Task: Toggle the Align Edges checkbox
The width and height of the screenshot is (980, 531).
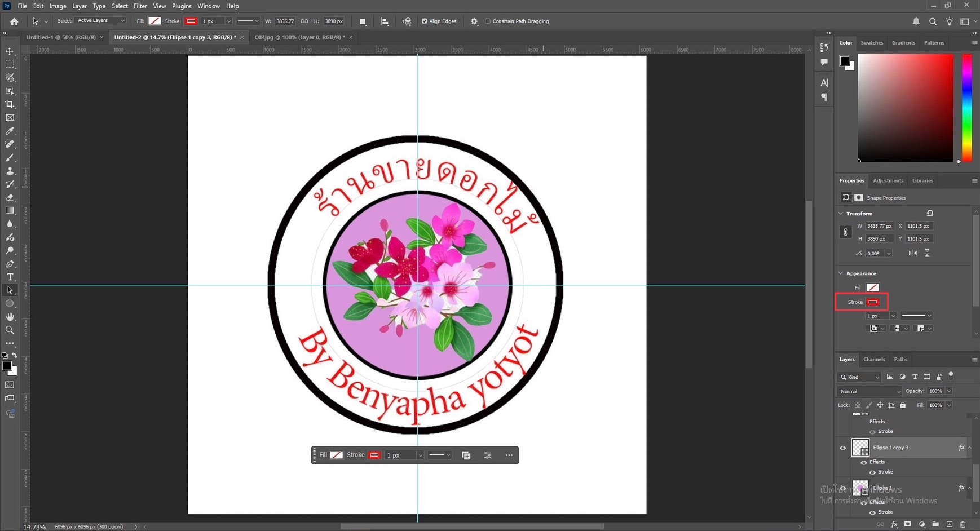Action: pyautogui.click(x=425, y=21)
